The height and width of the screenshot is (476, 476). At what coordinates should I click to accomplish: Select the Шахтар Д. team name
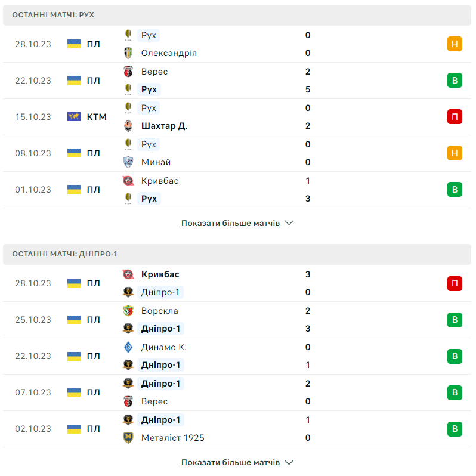[164, 126]
